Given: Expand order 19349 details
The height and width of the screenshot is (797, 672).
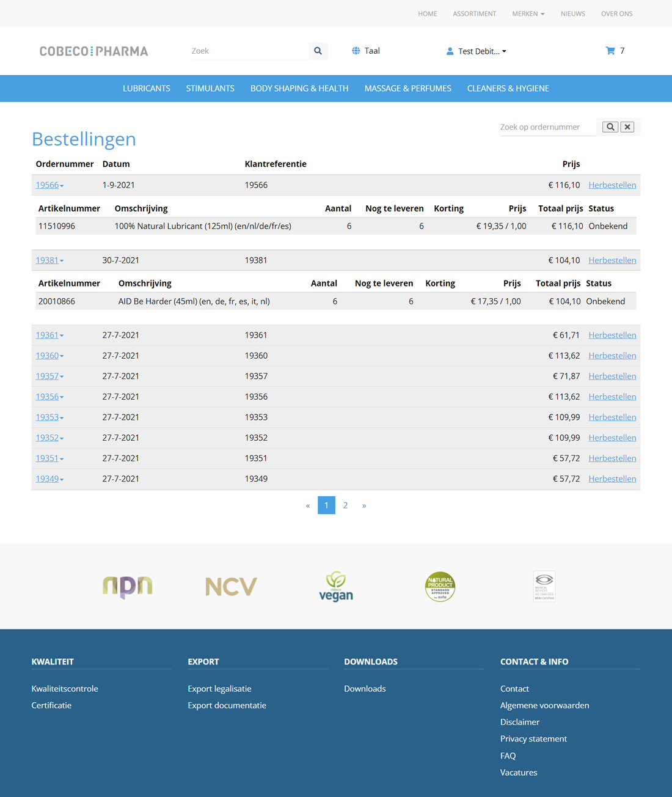Looking at the screenshot, I should 49,479.
